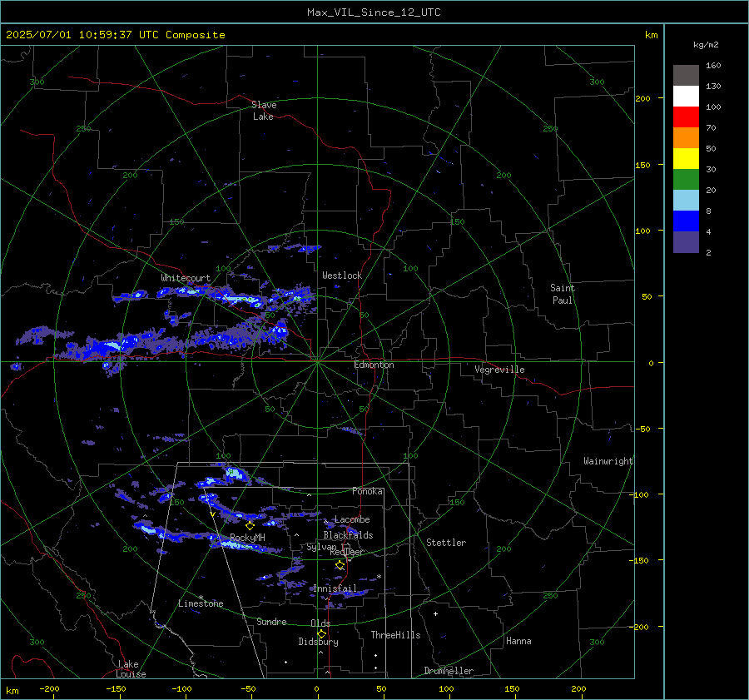Click the Lacombe town label

coord(352,519)
